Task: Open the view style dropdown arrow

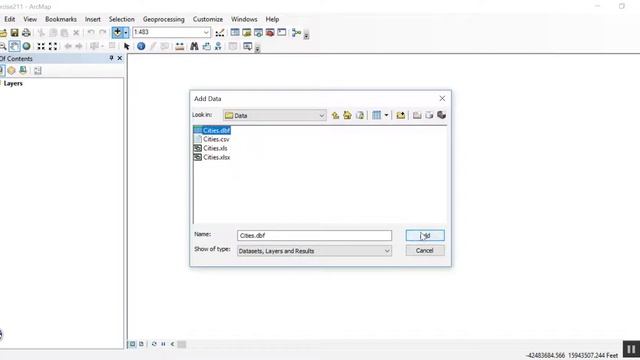Action: tap(386, 116)
